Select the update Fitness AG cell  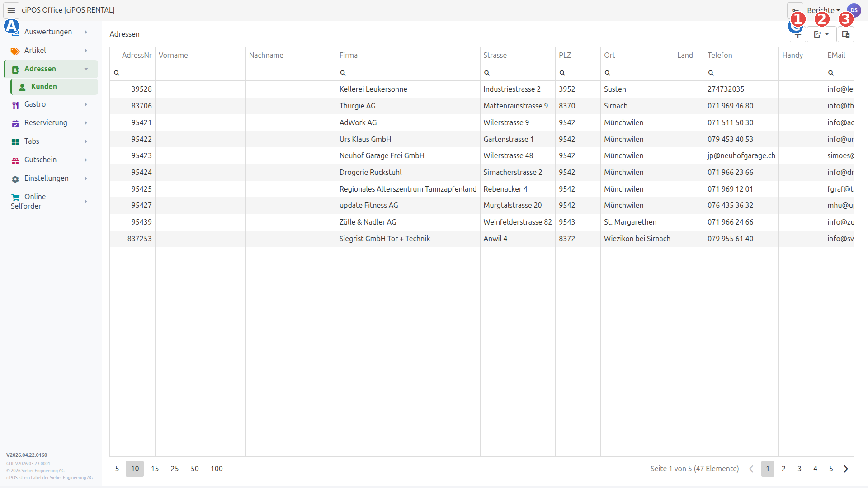point(408,206)
